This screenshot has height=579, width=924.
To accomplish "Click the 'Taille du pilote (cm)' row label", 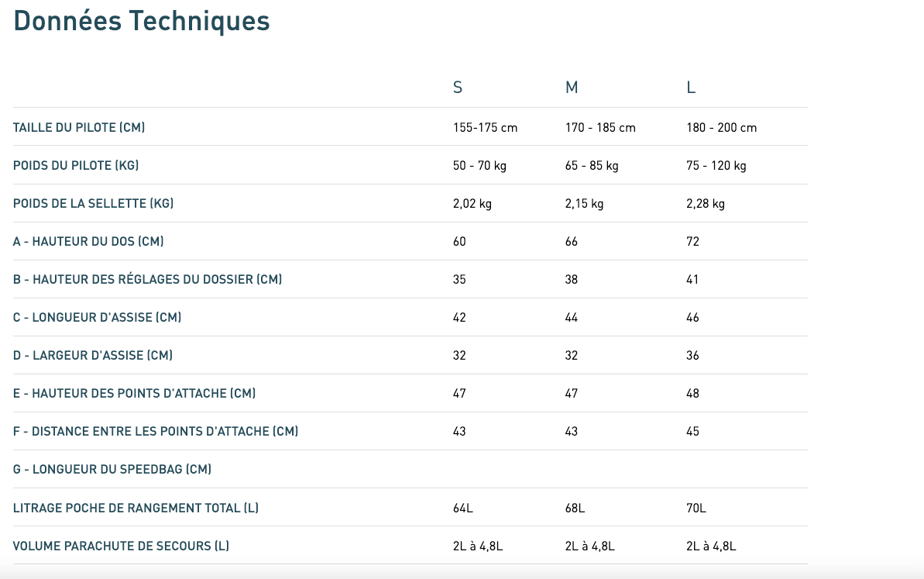I will click(x=79, y=127).
